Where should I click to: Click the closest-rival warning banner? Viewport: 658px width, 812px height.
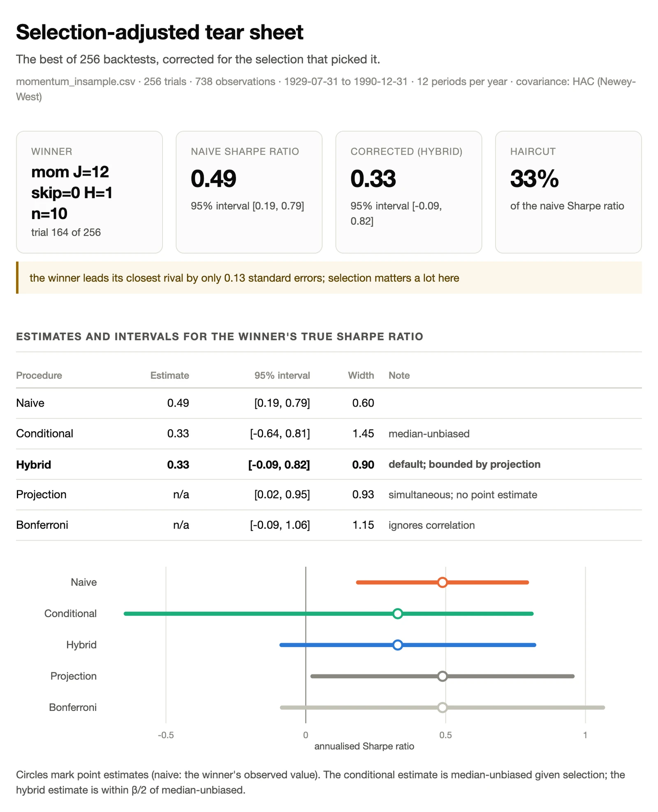pyautogui.click(x=329, y=278)
